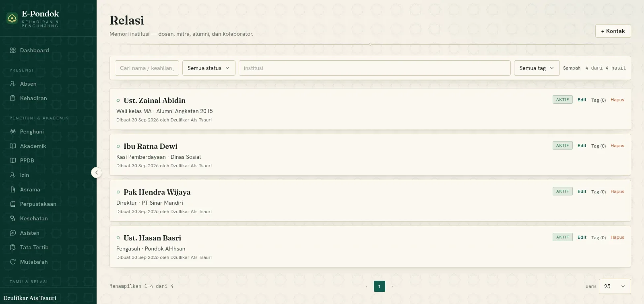The height and width of the screenshot is (304, 644).
Task: Open the Dashboard menu item
Action: tap(48, 50)
